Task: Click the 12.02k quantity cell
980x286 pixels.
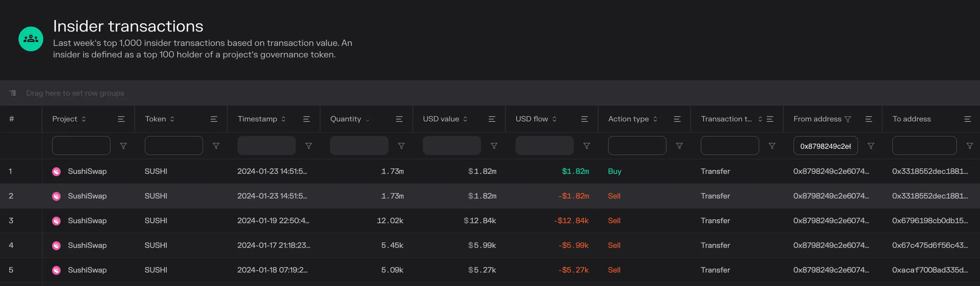Action: [x=390, y=221]
